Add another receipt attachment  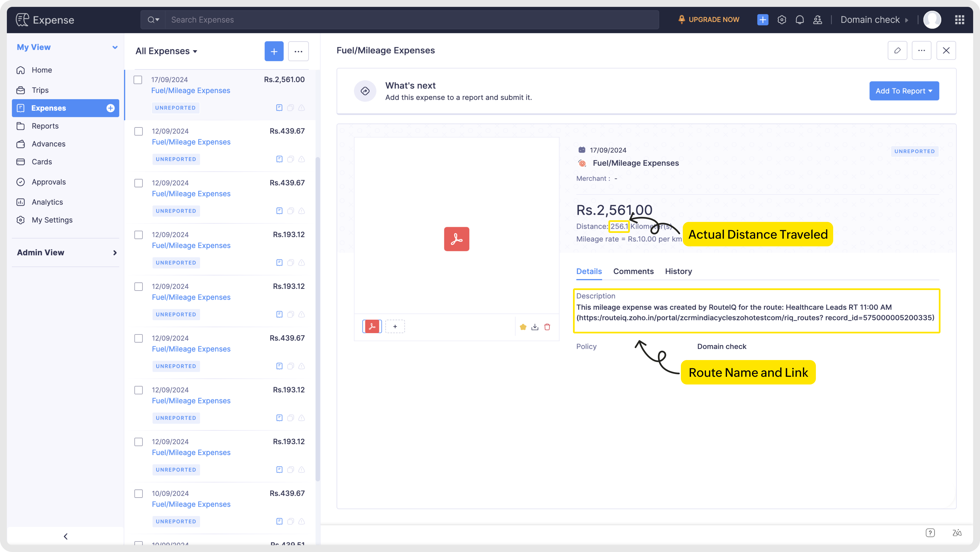click(x=395, y=327)
